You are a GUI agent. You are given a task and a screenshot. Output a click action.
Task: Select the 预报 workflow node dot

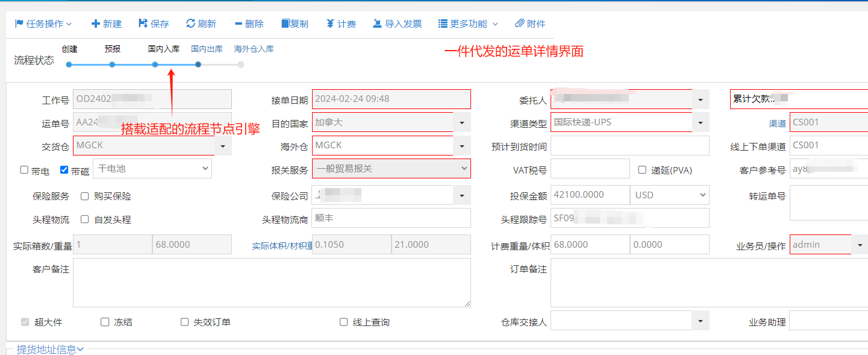[x=112, y=64]
